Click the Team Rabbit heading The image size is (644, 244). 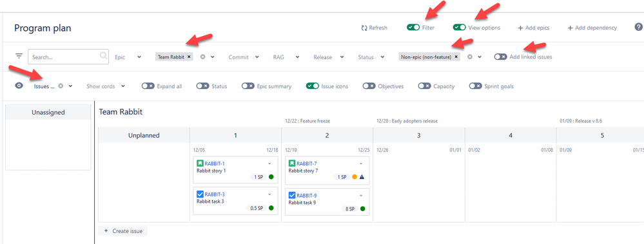coord(121,111)
